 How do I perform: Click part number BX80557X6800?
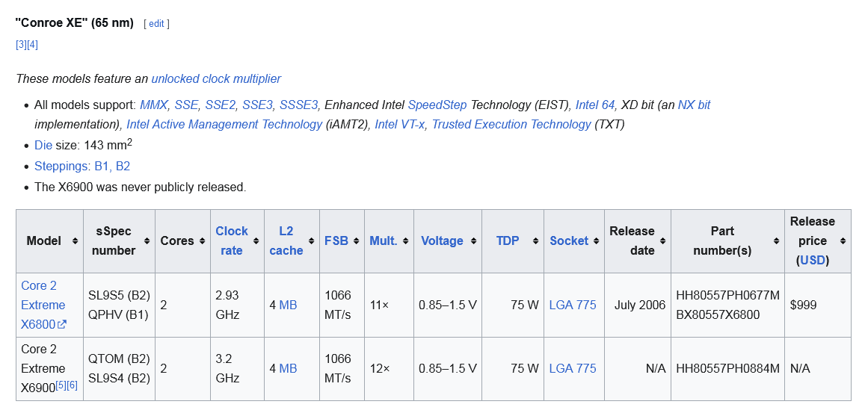718,315
